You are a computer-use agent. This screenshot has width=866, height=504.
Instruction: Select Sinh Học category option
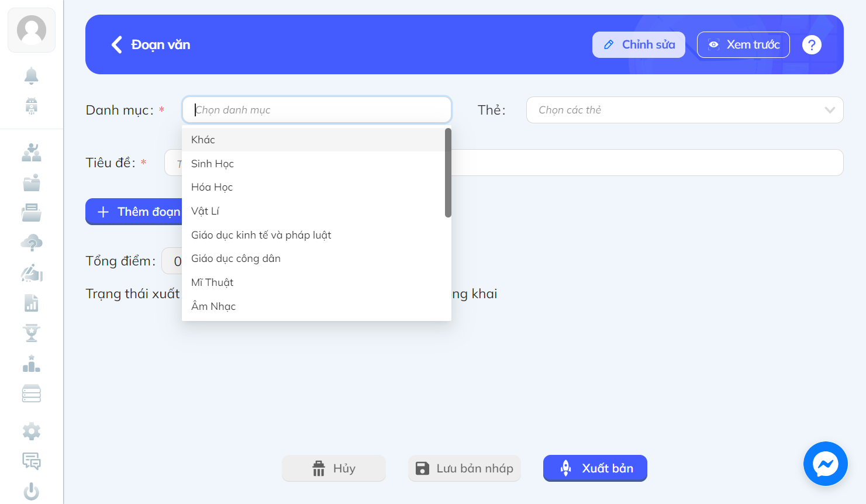(x=313, y=164)
